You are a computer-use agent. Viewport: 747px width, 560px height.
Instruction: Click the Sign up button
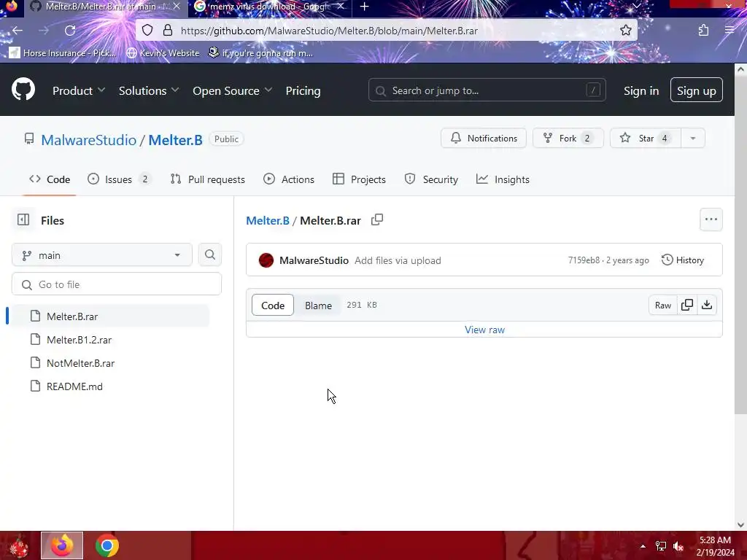coord(696,90)
